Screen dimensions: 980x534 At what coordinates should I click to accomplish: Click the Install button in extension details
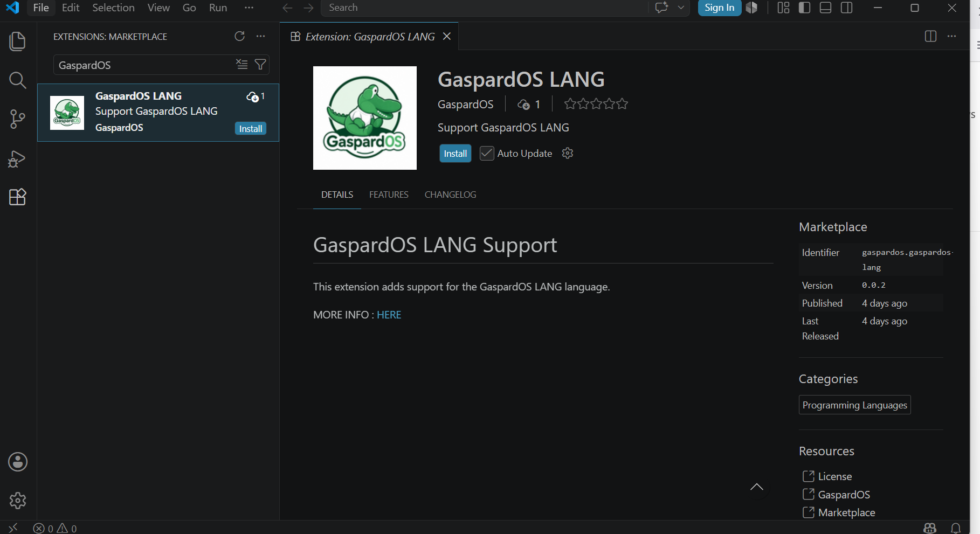point(456,154)
